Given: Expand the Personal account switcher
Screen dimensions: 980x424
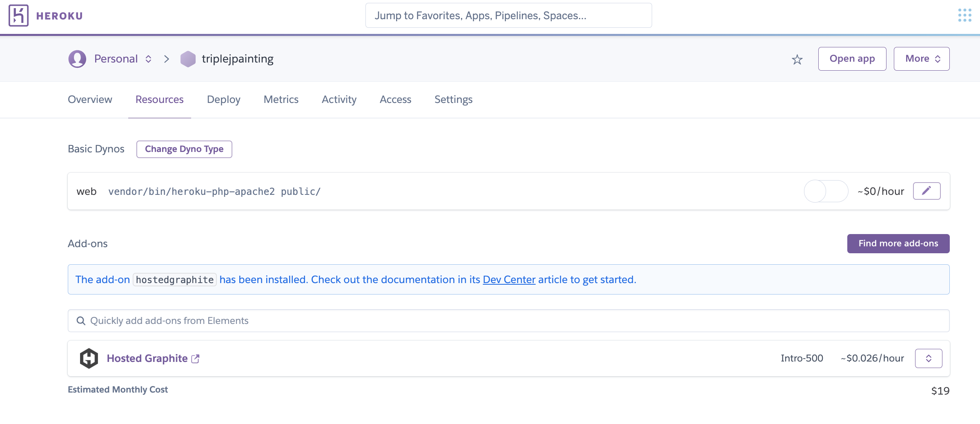Looking at the screenshot, I should click(x=149, y=59).
